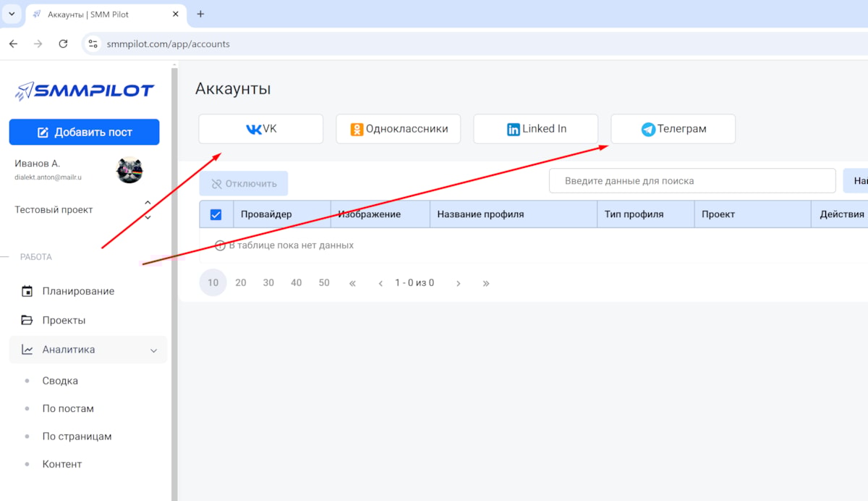Click the browser Back arrow
The height and width of the screenshot is (501, 868).
click(x=13, y=43)
